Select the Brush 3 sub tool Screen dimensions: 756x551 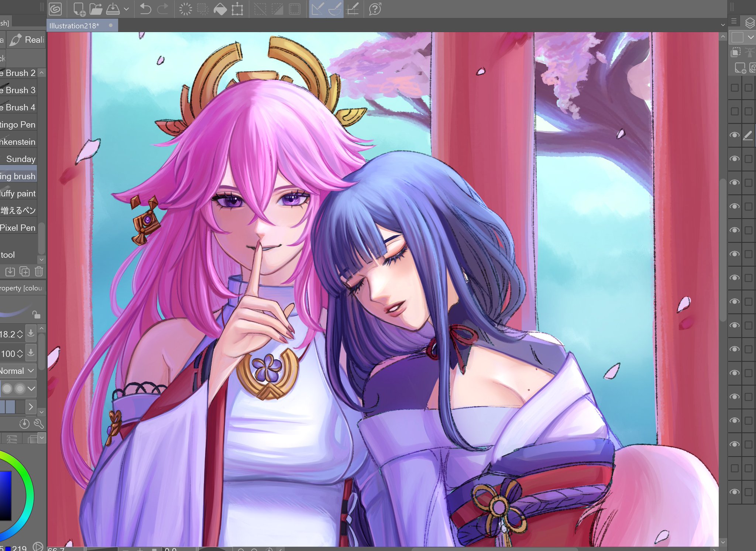click(18, 90)
